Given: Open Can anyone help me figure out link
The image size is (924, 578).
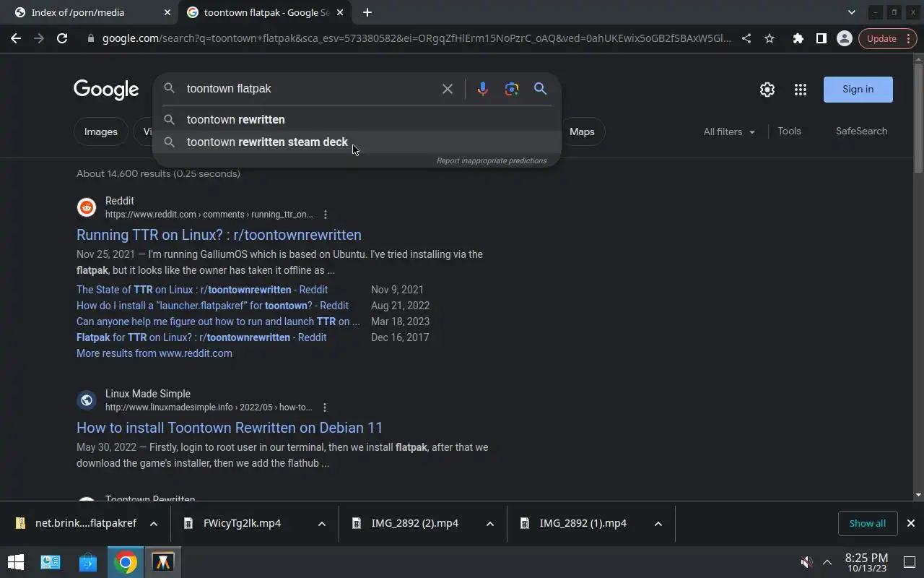Looking at the screenshot, I should coord(218,322).
